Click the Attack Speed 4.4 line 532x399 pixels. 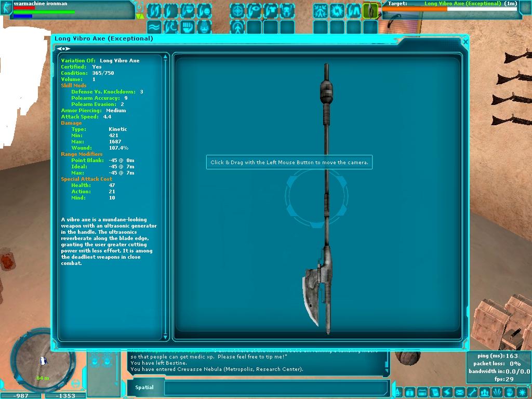click(86, 117)
